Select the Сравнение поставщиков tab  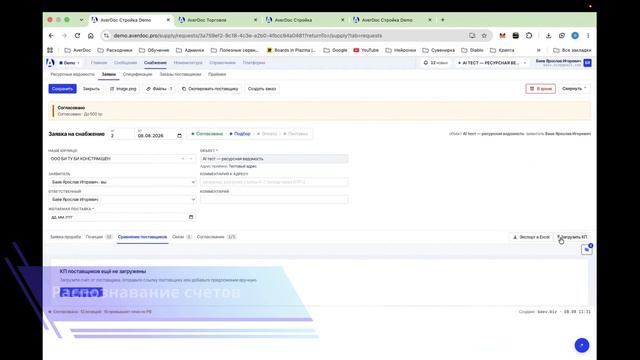[142, 237]
